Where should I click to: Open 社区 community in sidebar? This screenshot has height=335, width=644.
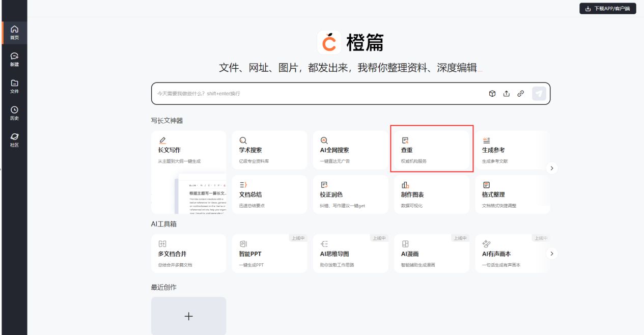point(14,140)
